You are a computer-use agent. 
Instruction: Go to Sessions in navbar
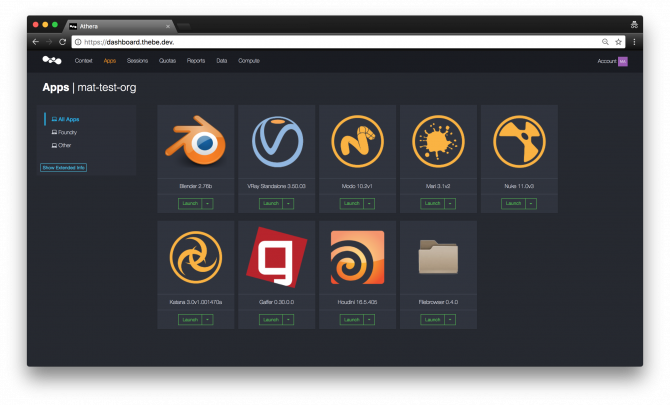(137, 61)
